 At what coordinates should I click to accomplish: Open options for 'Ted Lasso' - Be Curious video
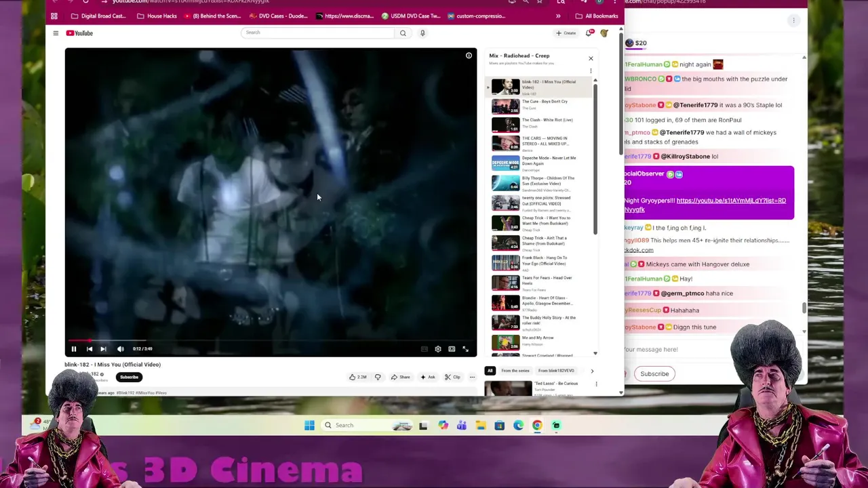point(596,384)
